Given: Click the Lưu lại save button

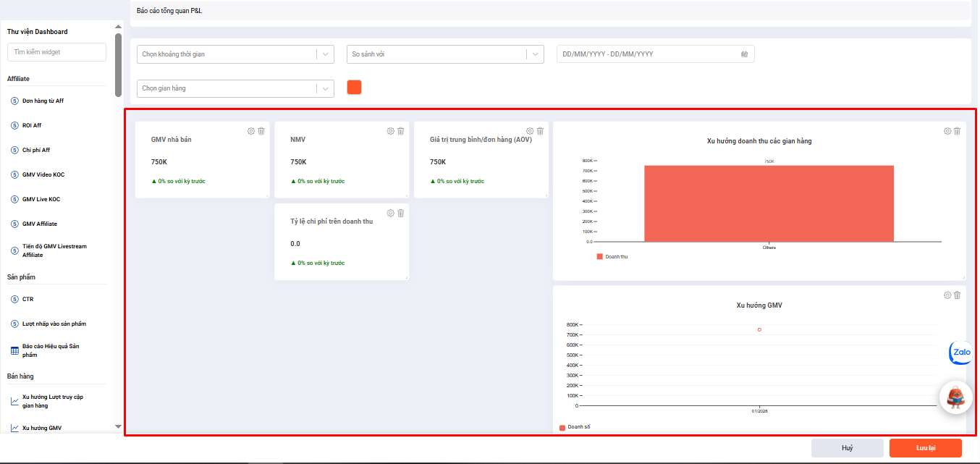Looking at the screenshot, I should click(x=925, y=448).
